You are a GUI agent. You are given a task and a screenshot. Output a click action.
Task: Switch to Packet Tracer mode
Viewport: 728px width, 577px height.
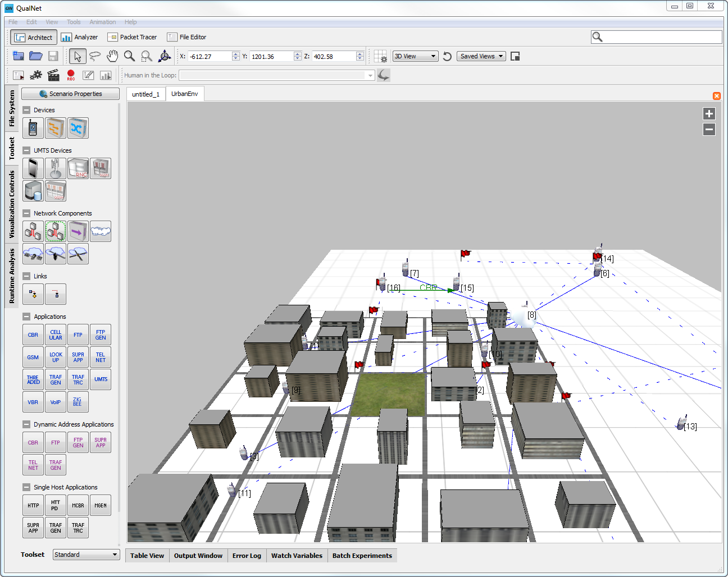133,37
